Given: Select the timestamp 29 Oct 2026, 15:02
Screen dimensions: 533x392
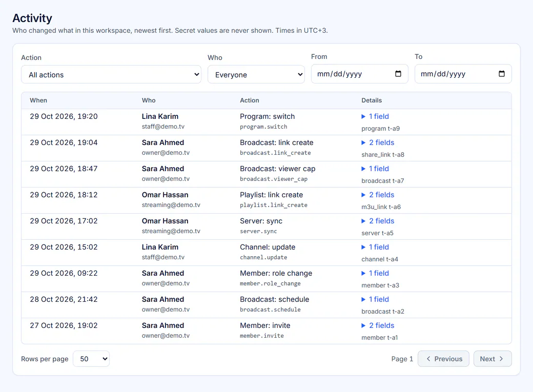Looking at the screenshot, I should (x=64, y=247).
